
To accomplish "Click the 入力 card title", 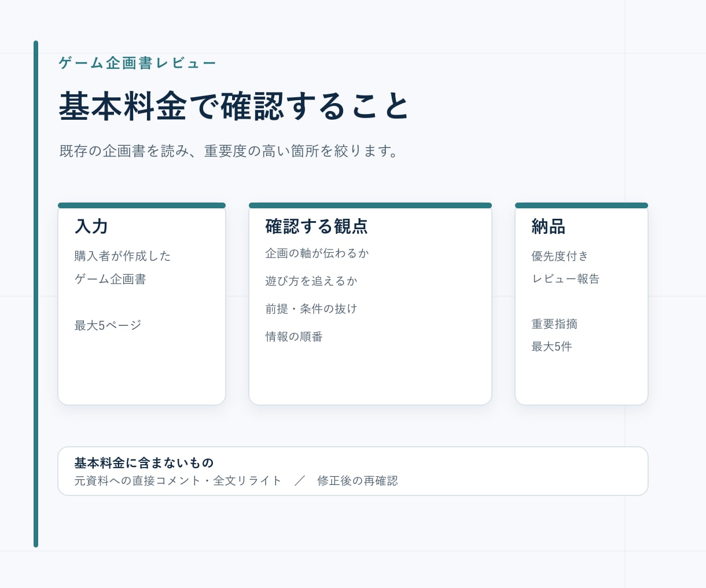I will (x=91, y=226).
